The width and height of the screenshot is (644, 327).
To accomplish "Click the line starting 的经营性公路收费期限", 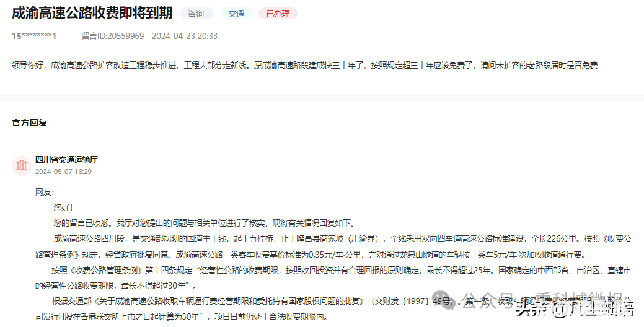I will [116, 286].
